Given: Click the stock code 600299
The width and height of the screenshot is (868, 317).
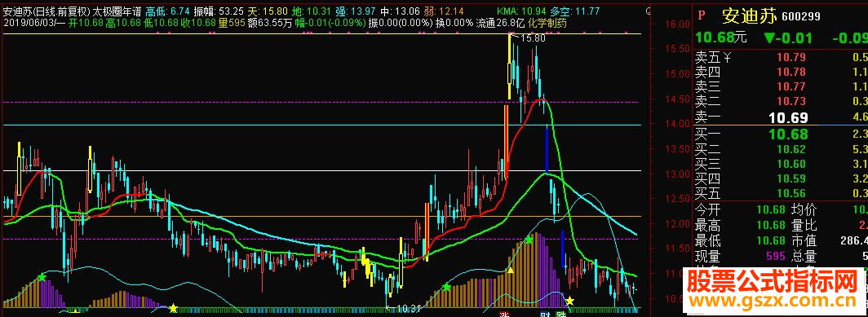Looking at the screenshot, I should coord(802,17).
